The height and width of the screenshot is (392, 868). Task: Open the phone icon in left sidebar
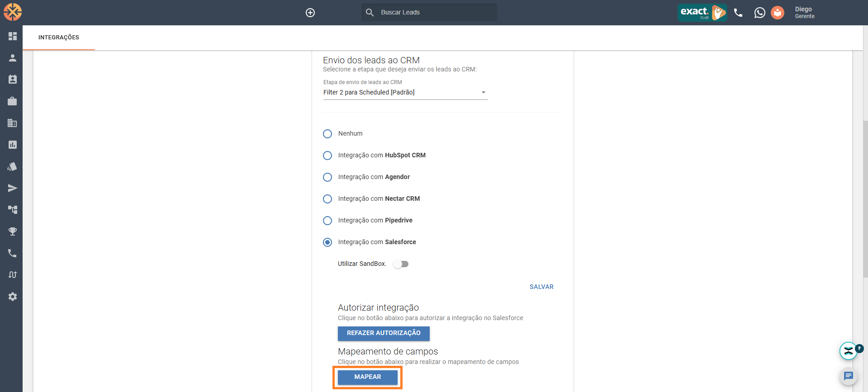click(13, 253)
